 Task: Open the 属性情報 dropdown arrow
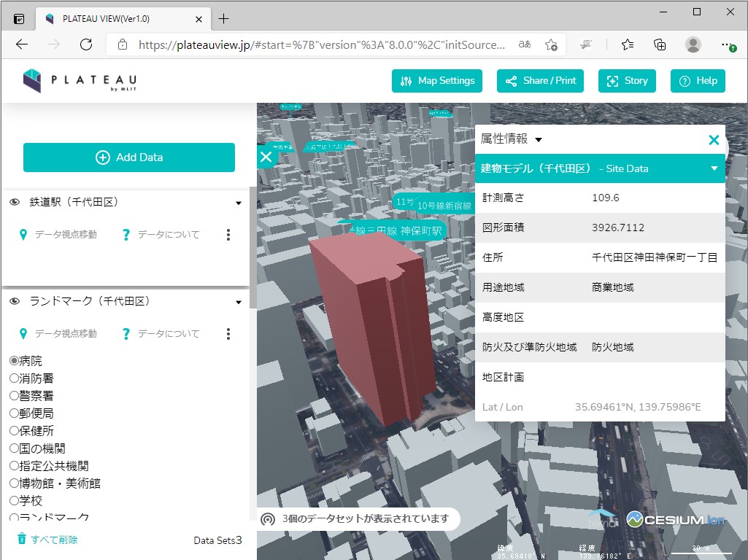538,139
